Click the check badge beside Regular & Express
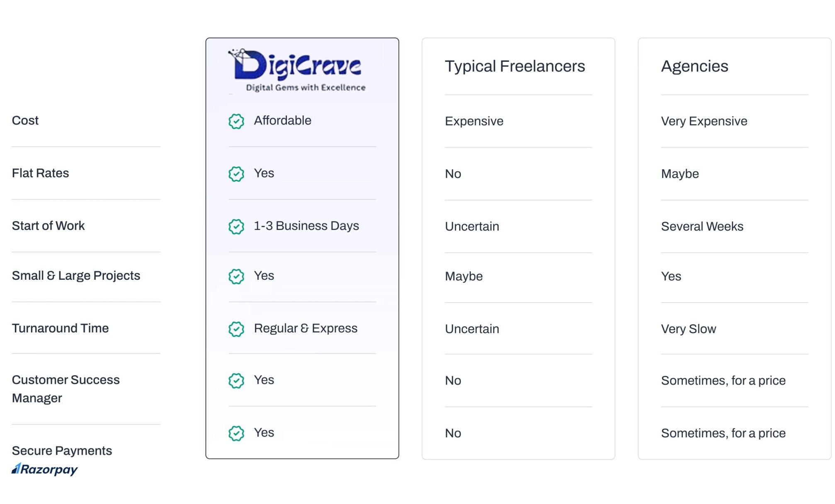This screenshot has height=504, width=835. click(x=236, y=329)
